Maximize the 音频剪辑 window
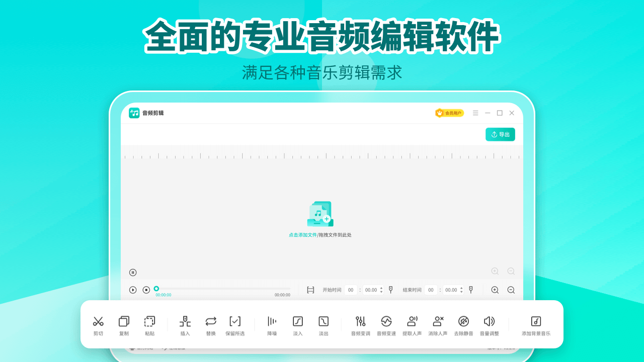Screen dimensions: 644x362 (x=500, y=113)
